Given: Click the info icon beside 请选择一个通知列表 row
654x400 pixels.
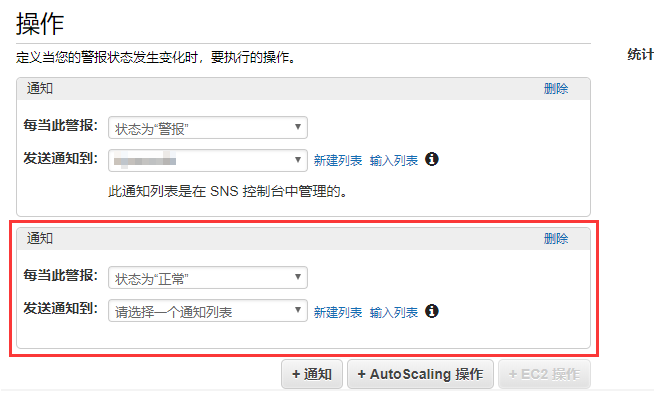Looking at the screenshot, I should 433,312.
